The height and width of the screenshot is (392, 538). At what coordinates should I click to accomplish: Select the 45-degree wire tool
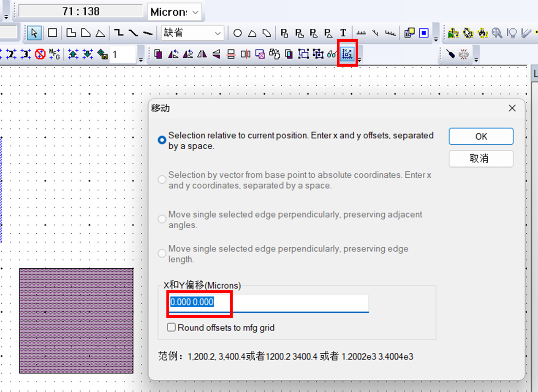(x=133, y=33)
